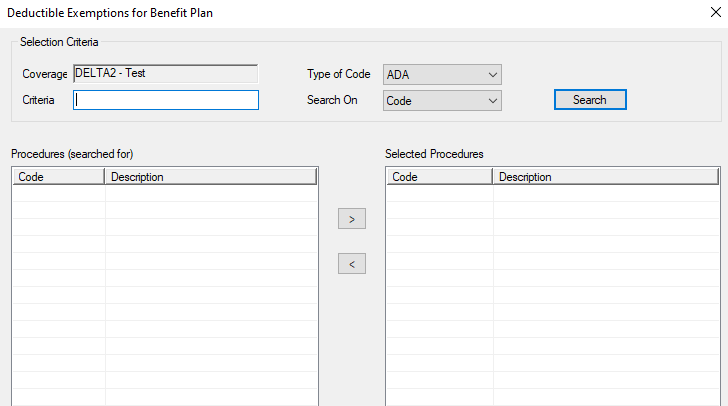This screenshot has width=728, height=406.
Task: Click the Search button
Action: 590,100
